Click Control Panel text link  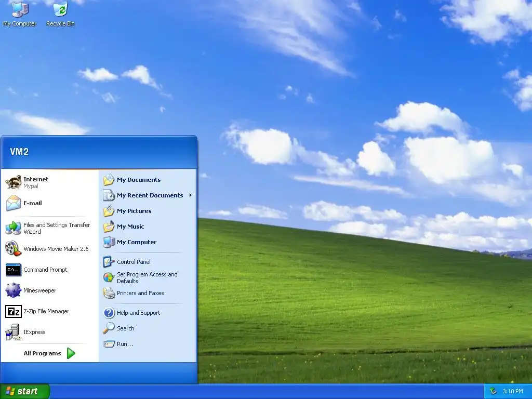[134, 262]
